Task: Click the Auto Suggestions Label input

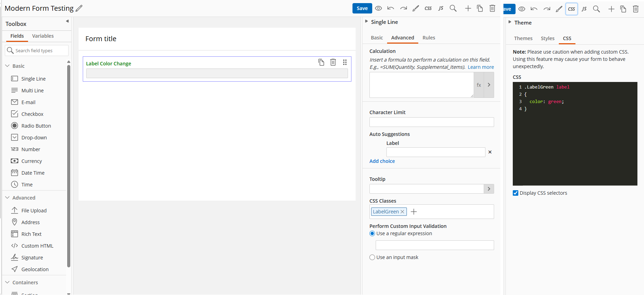Action: coord(436,152)
